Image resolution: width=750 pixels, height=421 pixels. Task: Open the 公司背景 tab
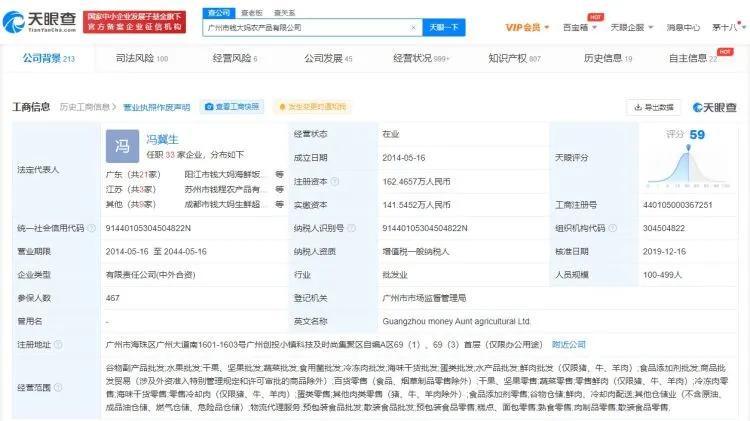pos(48,58)
